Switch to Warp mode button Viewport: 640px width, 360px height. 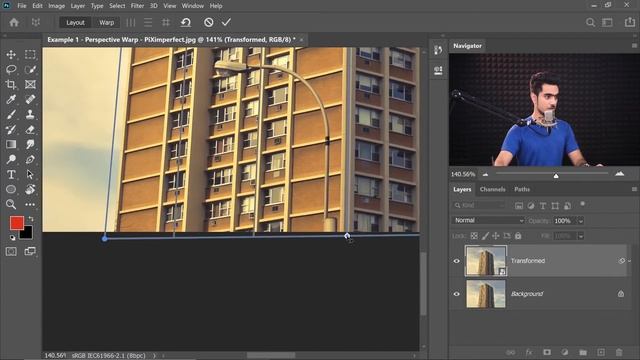coord(107,22)
